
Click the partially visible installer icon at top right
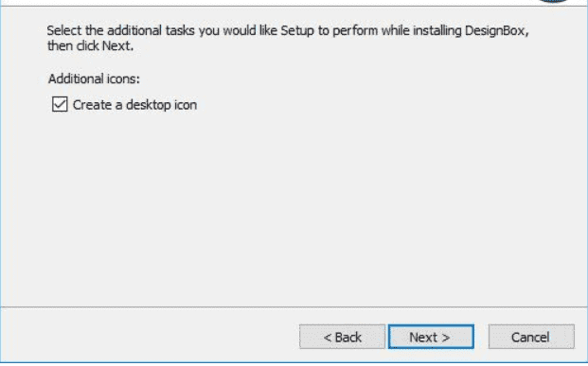(554, 1)
